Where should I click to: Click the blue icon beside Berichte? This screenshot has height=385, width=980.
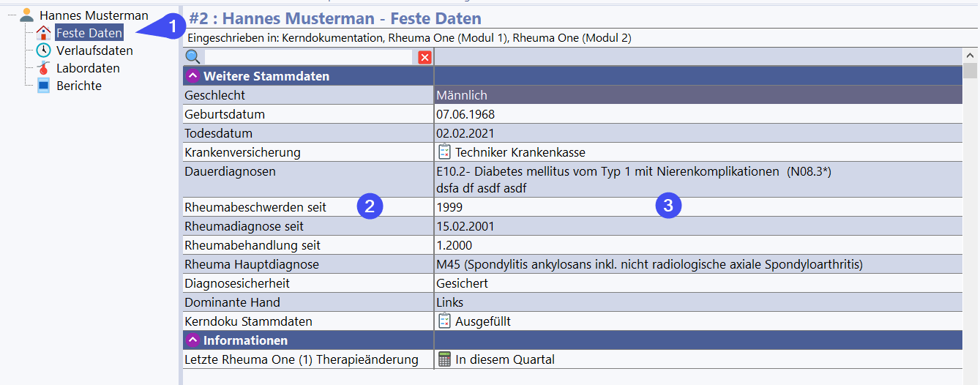tap(44, 86)
